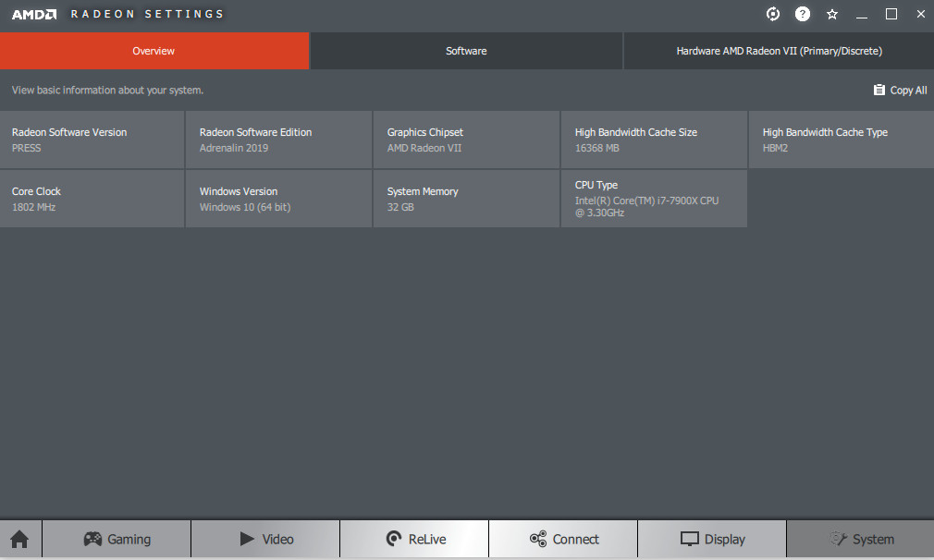This screenshot has height=560, width=934.
Task: Open the Gaming section
Action: 117,540
